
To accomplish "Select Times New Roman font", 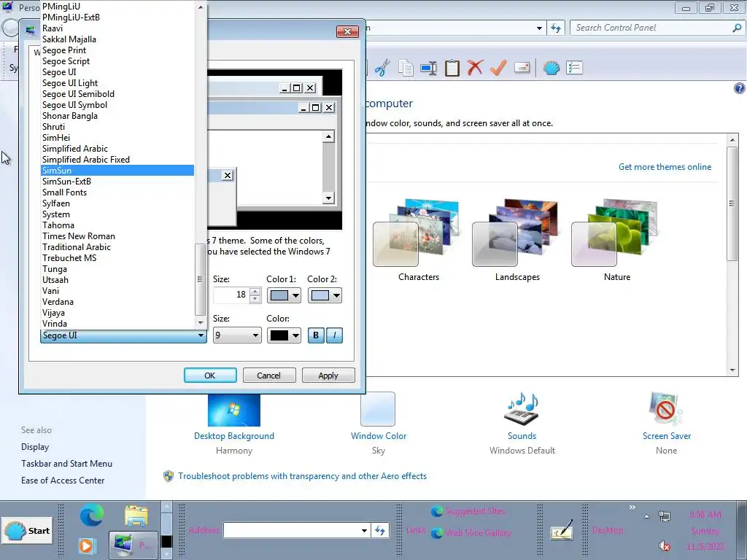I will 117,236.
